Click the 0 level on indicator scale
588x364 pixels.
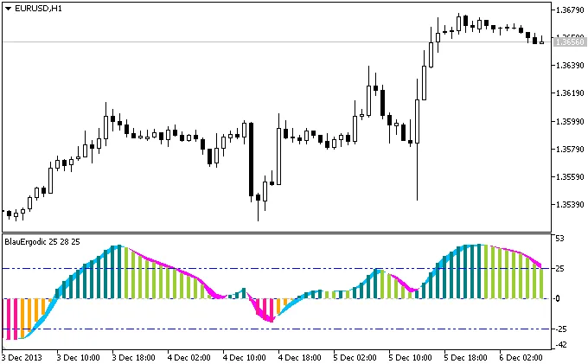coord(558,298)
